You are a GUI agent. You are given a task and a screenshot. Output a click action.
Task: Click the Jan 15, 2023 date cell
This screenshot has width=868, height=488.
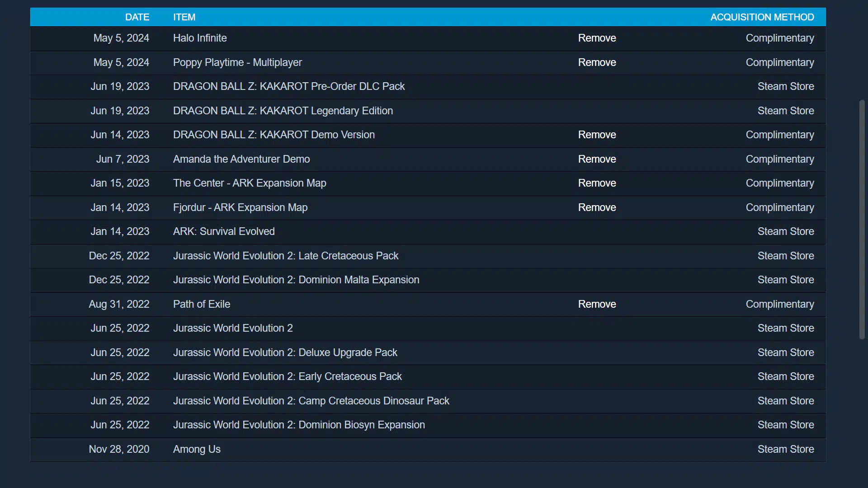tap(120, 183)
